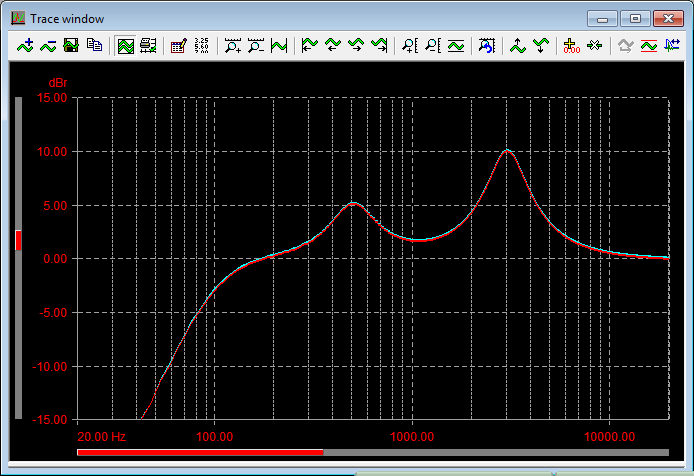Zoom out vertically with magnifier minus
694x476 pixels.
point(432,45)
